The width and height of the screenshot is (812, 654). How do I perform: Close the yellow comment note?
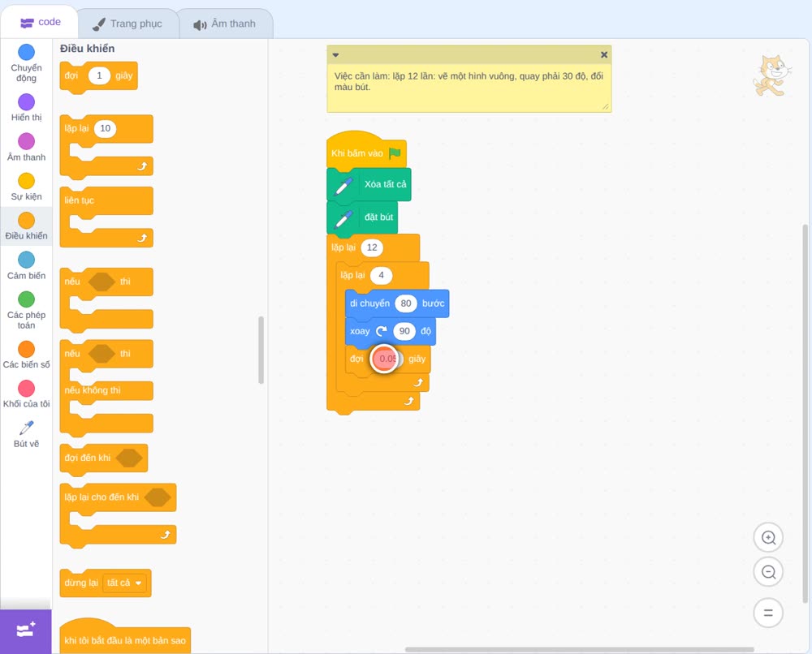click(x=604, y=55)
